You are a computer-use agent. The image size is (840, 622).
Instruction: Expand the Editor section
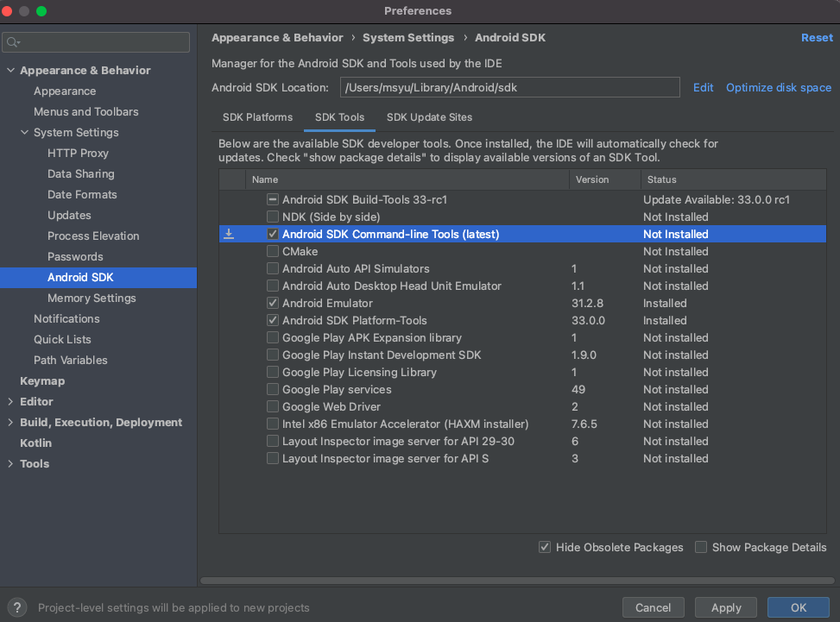[10, 401]
